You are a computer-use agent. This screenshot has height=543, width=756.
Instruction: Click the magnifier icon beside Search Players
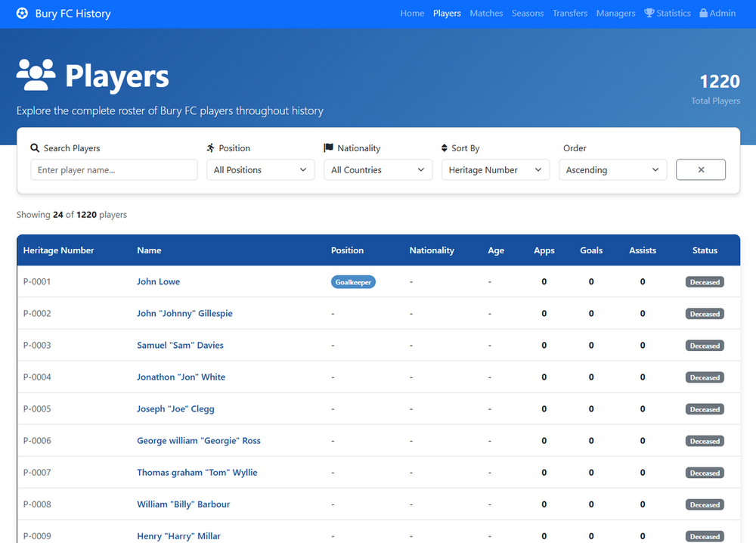35,148
